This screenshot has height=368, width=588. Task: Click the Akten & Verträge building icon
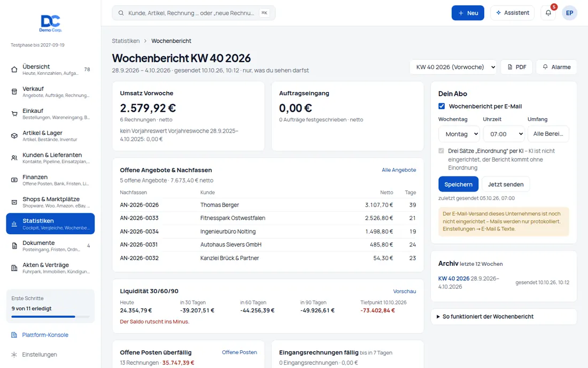[x=14, y=268]
